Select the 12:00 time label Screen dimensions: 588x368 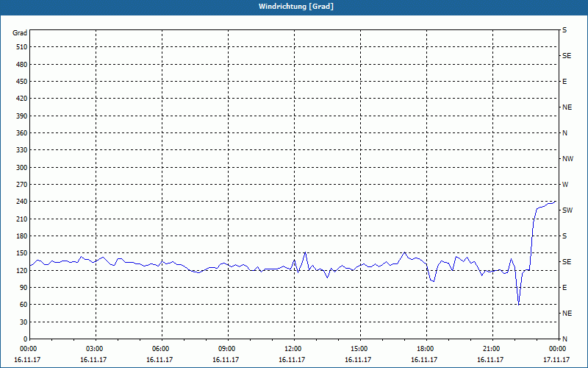(x=295, y=349)
